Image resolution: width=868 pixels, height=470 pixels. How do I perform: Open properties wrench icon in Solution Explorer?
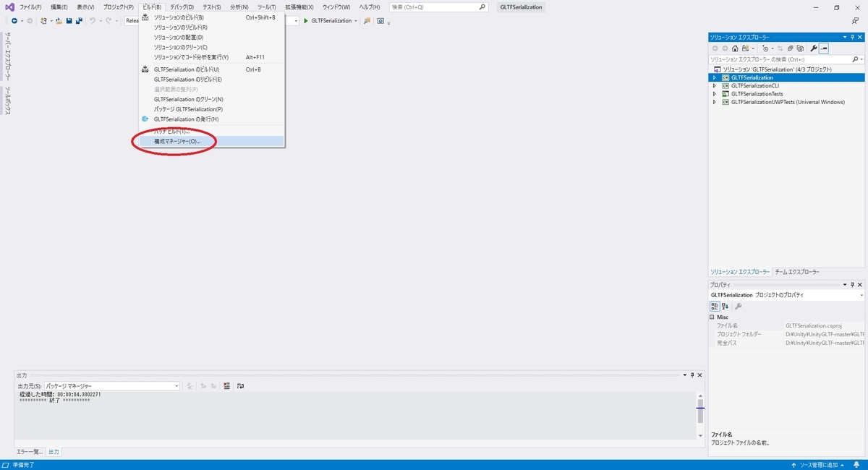point(814,48)
